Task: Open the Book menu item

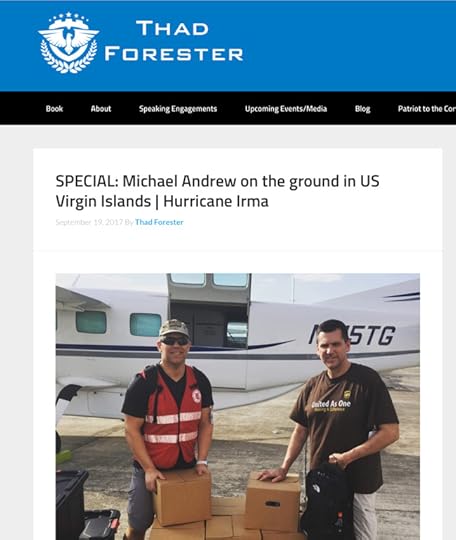Action: pyautogui.click(x=54, y=109)
